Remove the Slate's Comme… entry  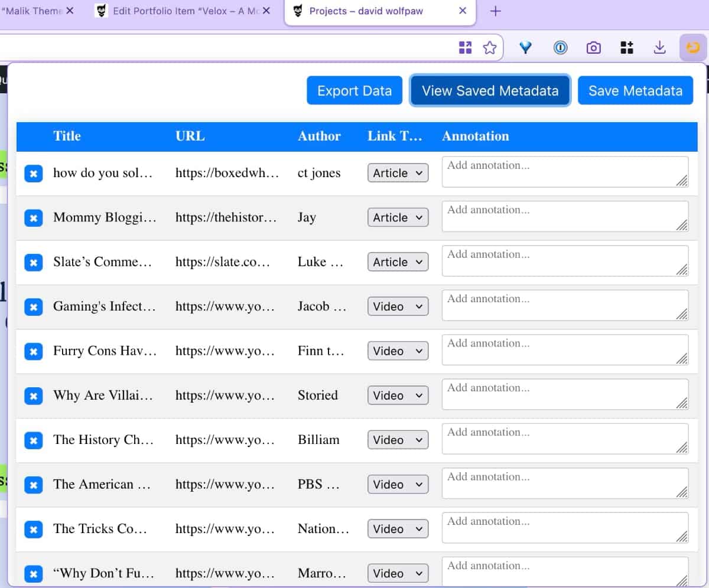click(x=34, y=263)
